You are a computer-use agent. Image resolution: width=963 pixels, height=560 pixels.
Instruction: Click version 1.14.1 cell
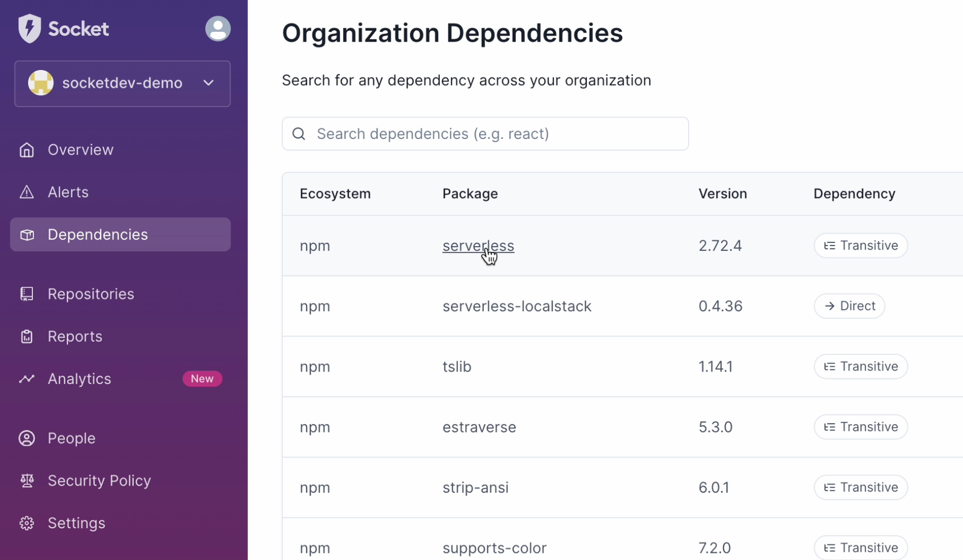[716, 366]
